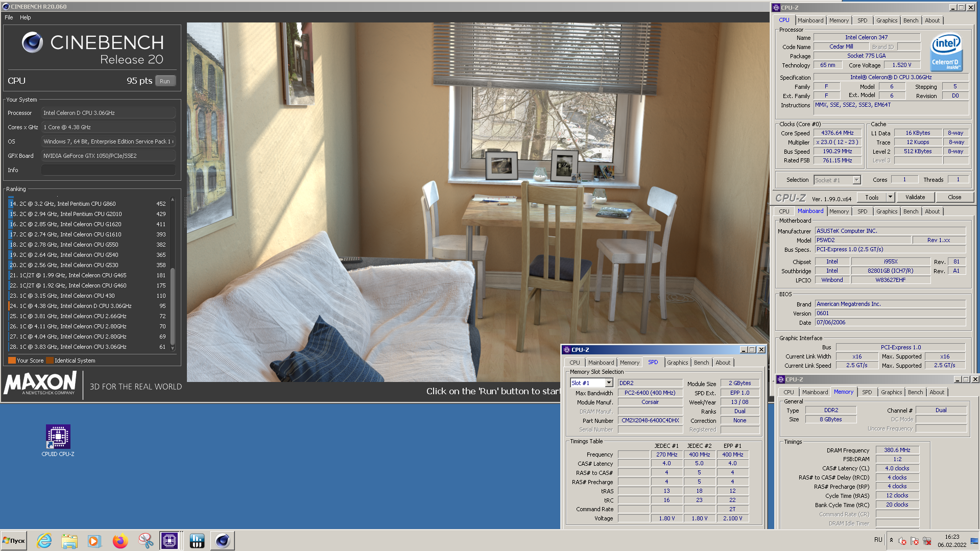Click the Cinebench sphere logo in the header
Screen dimensions: 980x551
click(x=32, y=42)
